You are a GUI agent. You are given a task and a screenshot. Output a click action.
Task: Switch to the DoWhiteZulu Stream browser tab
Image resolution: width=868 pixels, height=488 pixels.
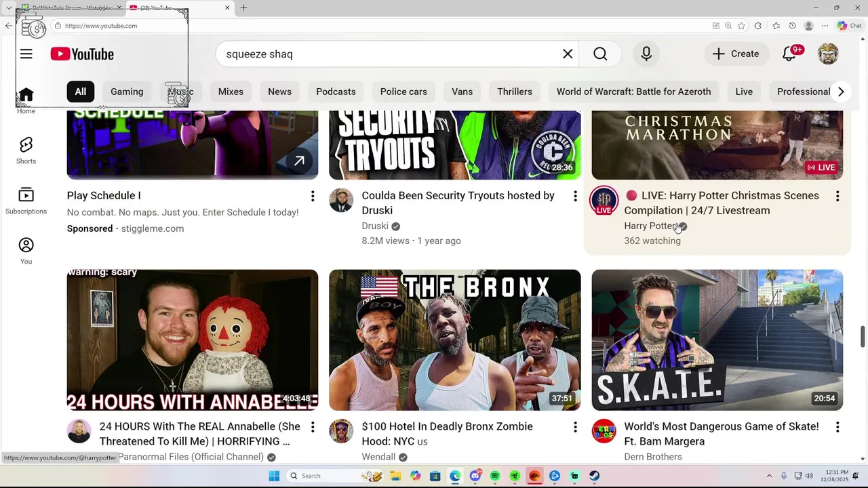71,8
